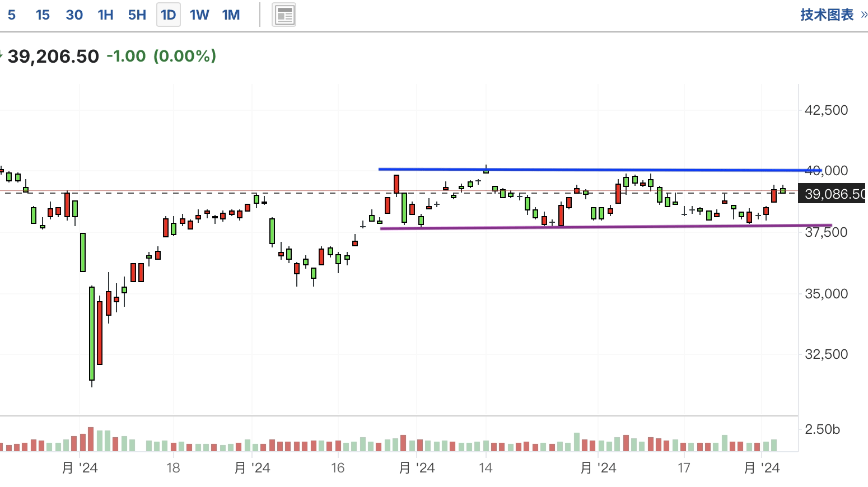
Task: Open the 技术图表 link
Action: (827, 15)
